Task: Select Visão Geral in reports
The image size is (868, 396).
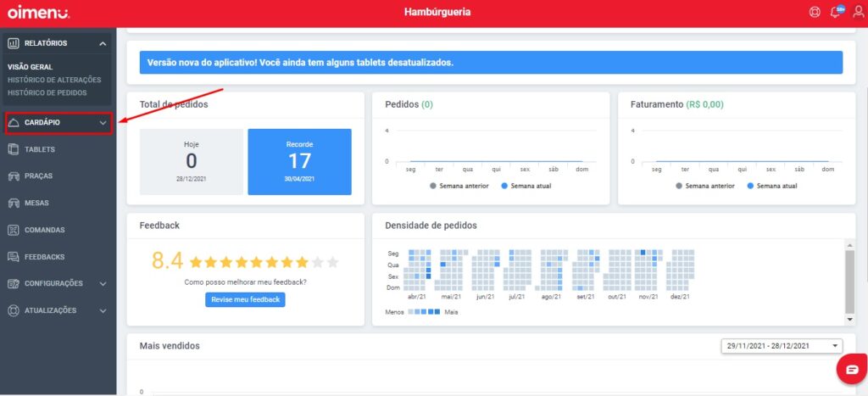Action: click(x=30, y=67)
